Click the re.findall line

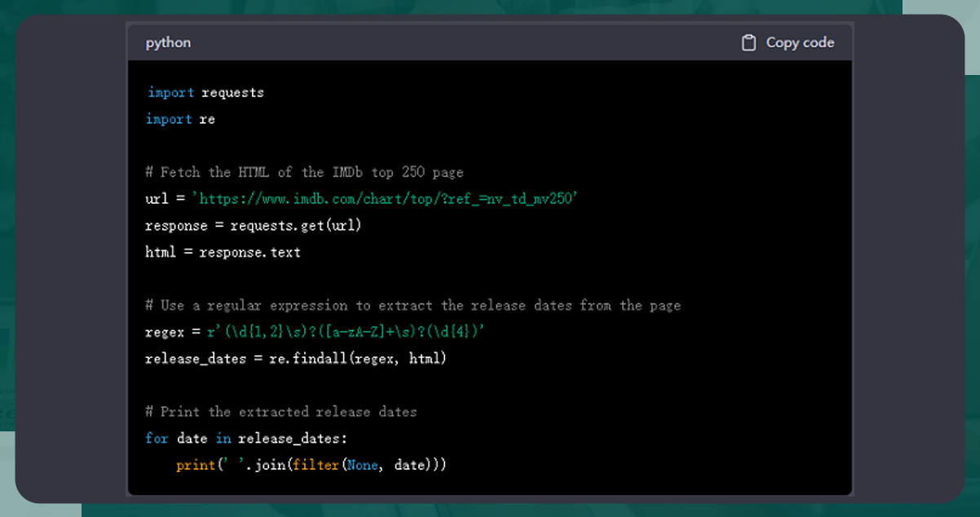click(x=296, y=359)
